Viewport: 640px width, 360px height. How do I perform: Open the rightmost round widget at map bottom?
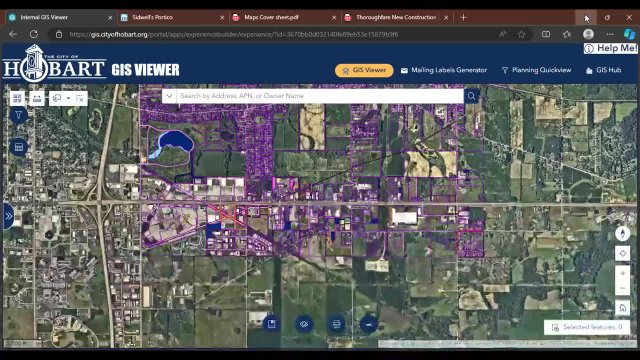369,324
